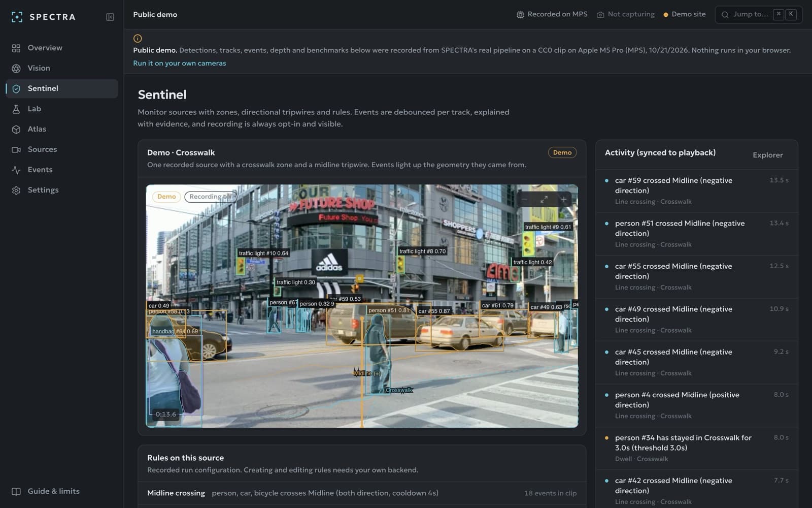The width and height of the screenshot is (812, 508).
Task: Open the Events page
Action: click(62, 170)
